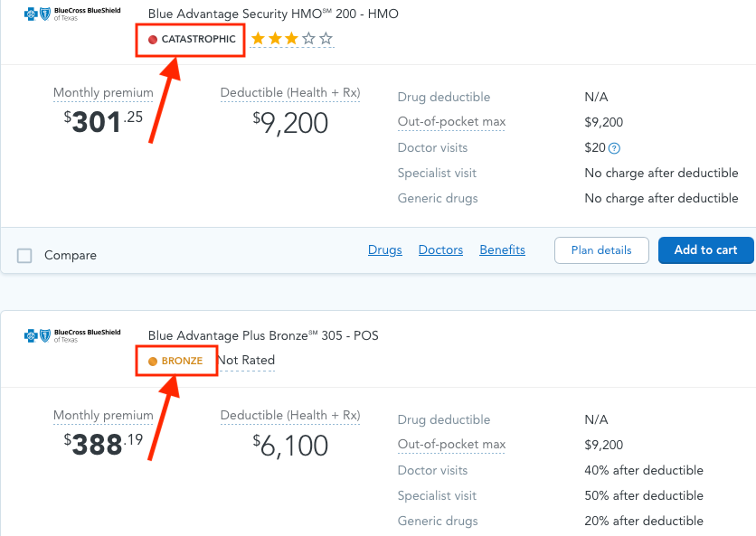Screen dimensions: 756x536
Task: Click the help icon next to $20 doctor visits
Action: (614, 148)
